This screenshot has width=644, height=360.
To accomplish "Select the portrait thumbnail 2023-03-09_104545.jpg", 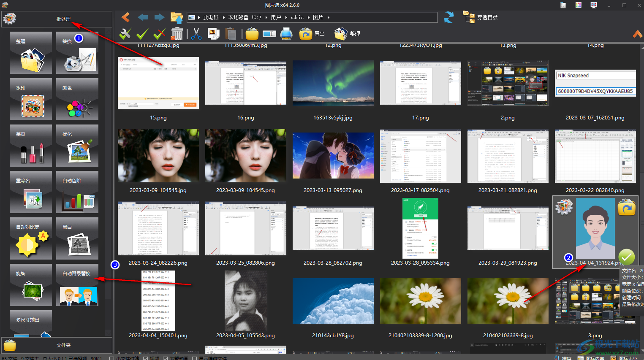I will pyautogui.click(x=158, y=155).
